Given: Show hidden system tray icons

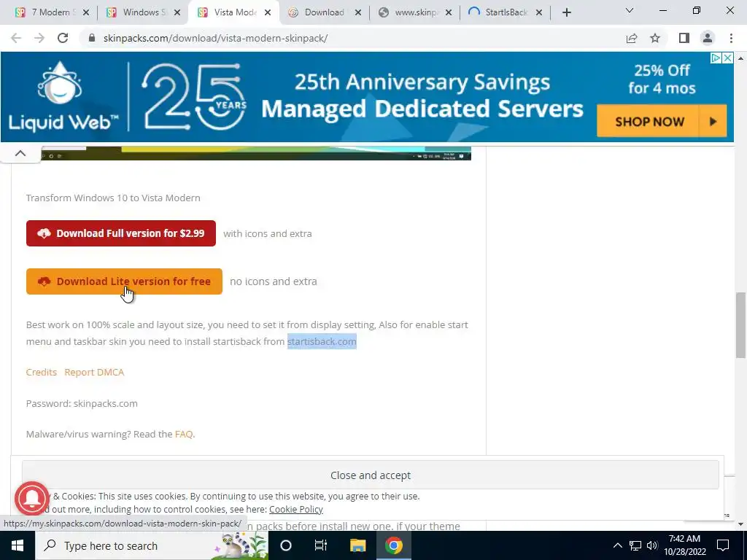Looking at the screenshot, I should tap(617, 545).
